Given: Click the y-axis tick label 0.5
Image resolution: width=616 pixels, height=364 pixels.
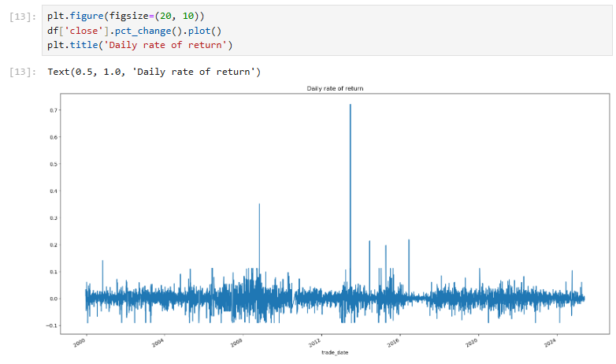Looking at the screenshot, I should [x=54, y=165].
